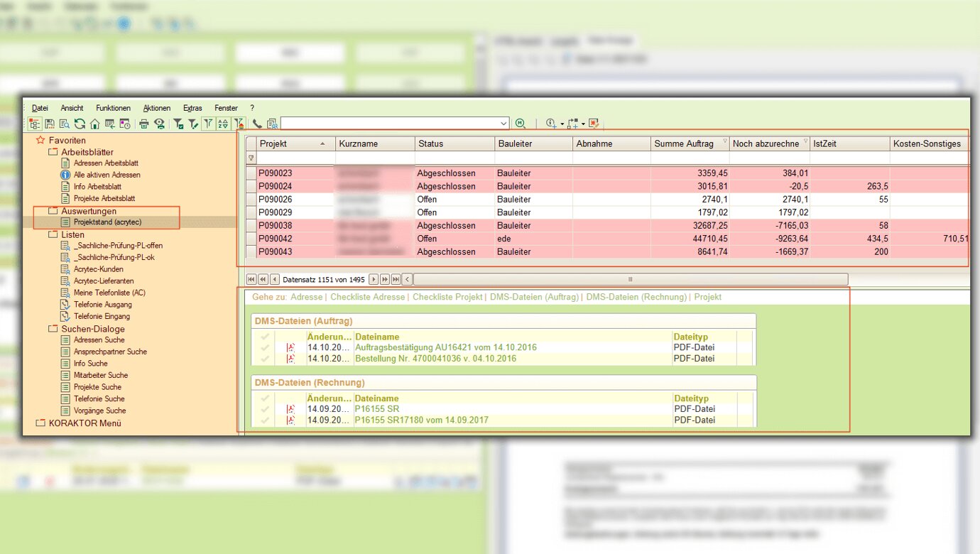The image size is (980, 554).
Task: Click the A-Z sort toolbar icon
Action: pyautogui.click(x=223, y=124)
